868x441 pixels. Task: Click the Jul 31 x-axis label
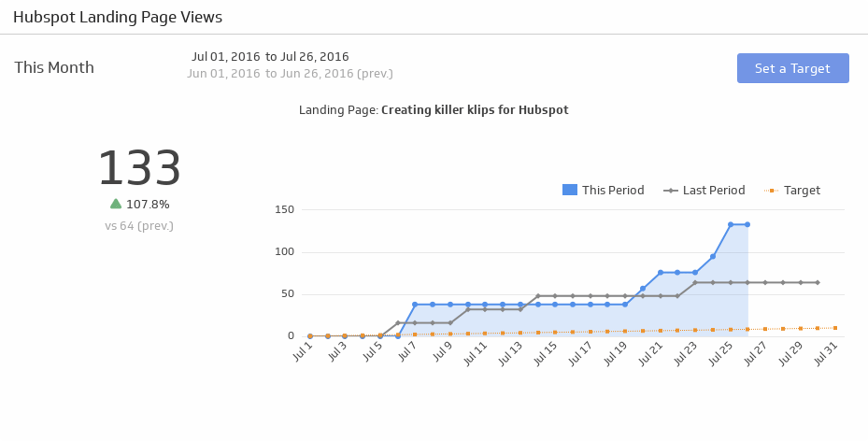(x=826, y=354)
